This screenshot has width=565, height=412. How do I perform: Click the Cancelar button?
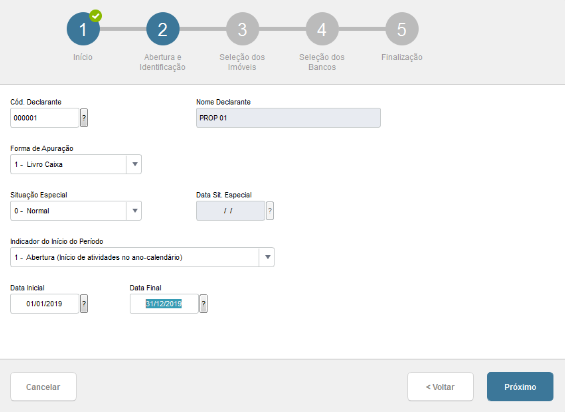pos(43,387)
